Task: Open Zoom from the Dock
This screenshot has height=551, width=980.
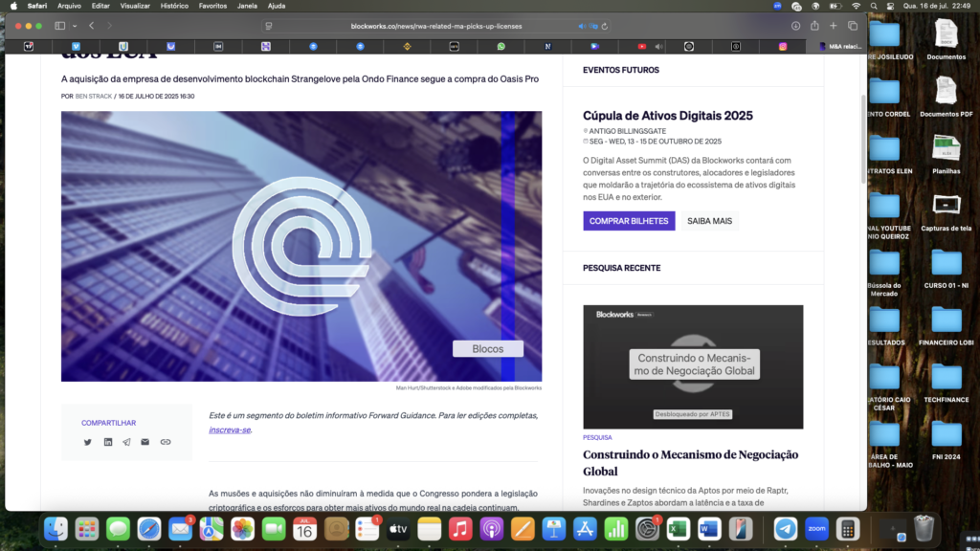Action: pyautogui.click(x=817, y=529)
